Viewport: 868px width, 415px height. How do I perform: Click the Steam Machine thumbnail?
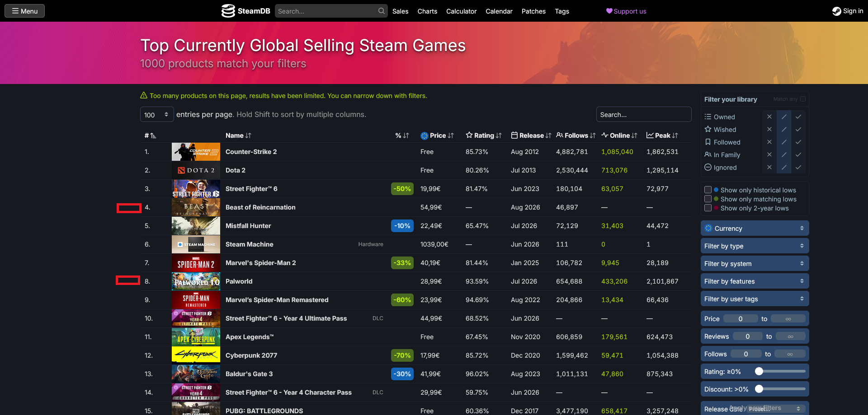coord(196,244)
